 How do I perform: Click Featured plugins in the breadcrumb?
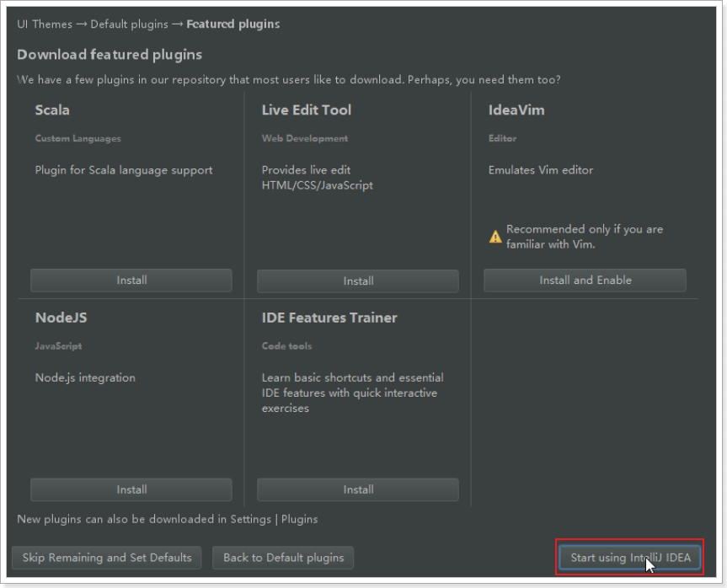coord(233,24)
